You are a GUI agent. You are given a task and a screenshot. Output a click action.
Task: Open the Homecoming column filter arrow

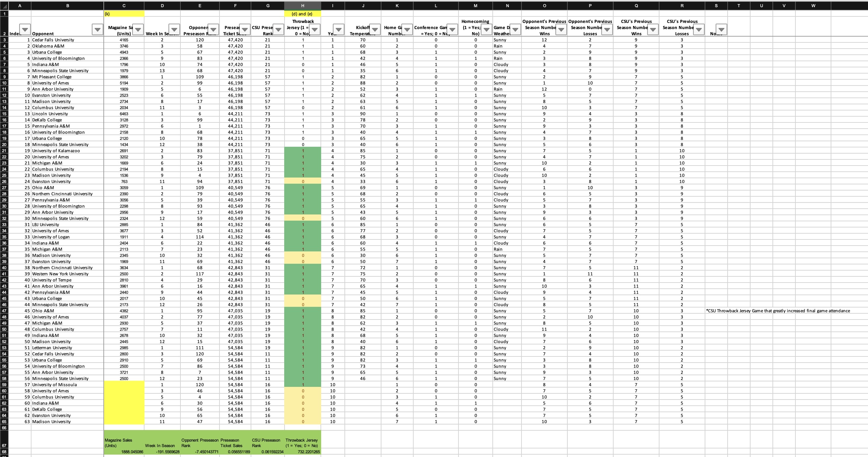click(487, 30)
